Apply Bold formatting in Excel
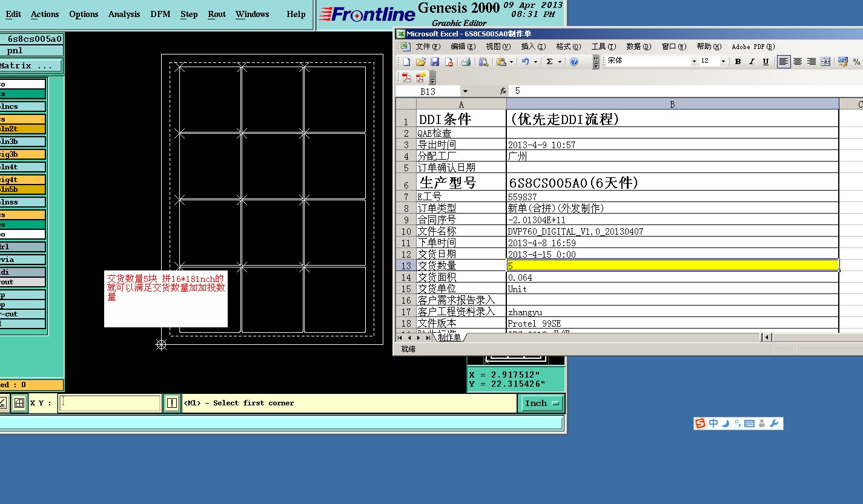This screenshot has height=504, width=863. coord(738,62)
